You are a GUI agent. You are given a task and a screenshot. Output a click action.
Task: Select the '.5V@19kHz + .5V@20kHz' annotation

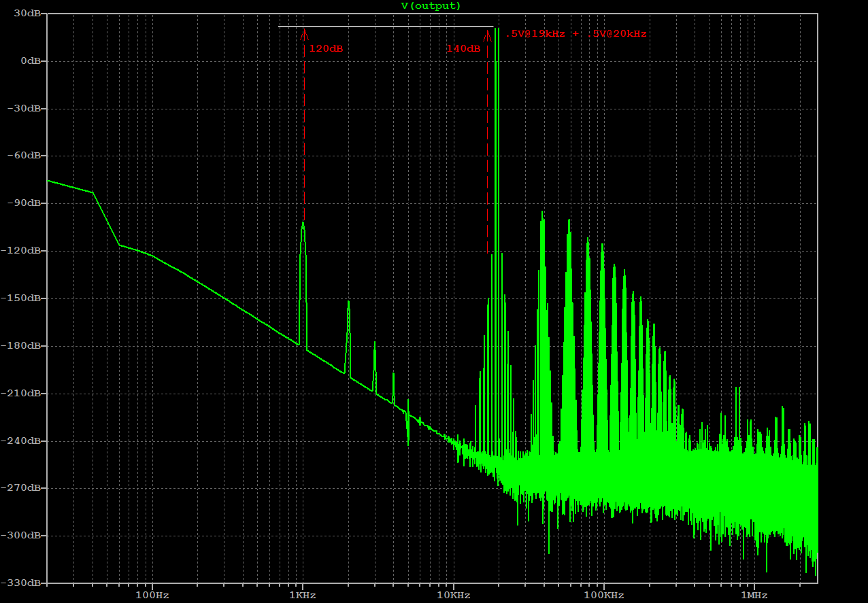coord(575,33)
